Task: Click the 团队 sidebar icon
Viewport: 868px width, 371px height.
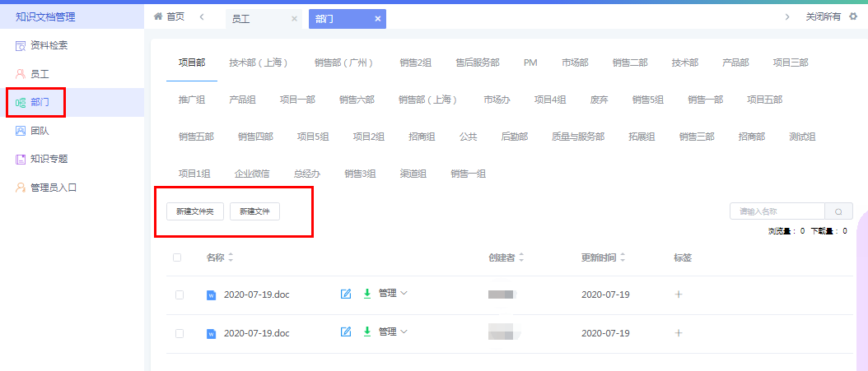Action: pyautogui.click(x=21, y=131)
